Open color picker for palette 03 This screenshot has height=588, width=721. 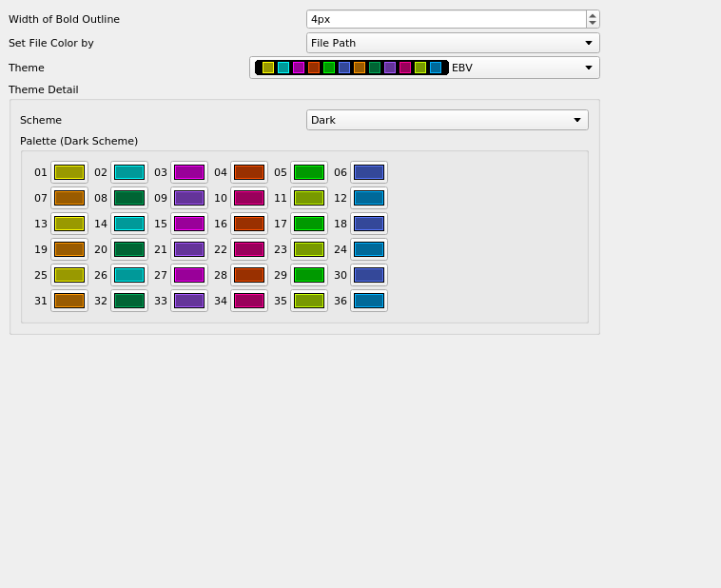click(189, 172)
